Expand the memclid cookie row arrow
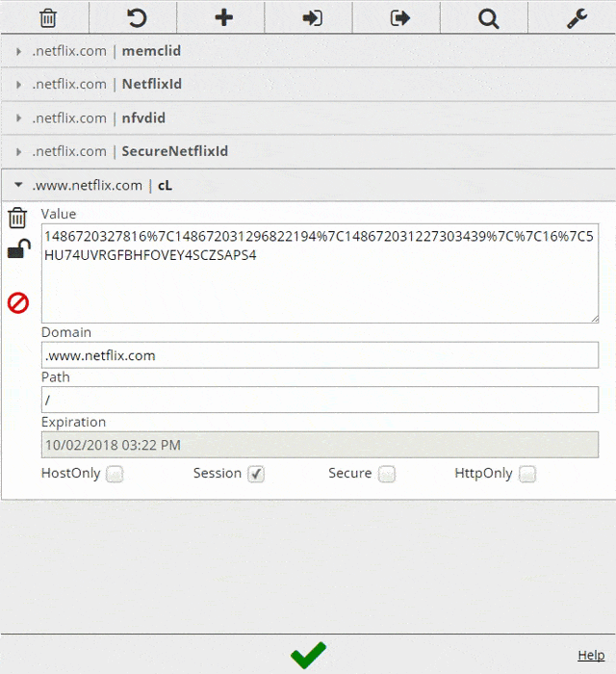 18,52
